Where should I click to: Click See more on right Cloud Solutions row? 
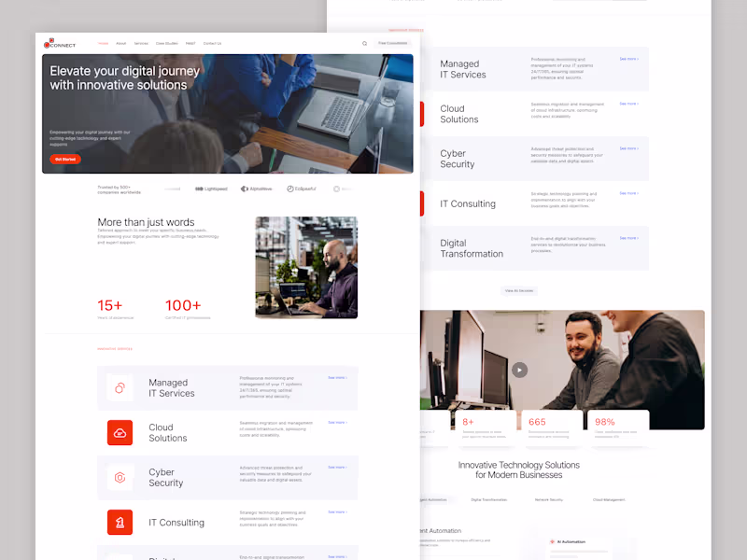coord(628,104)
